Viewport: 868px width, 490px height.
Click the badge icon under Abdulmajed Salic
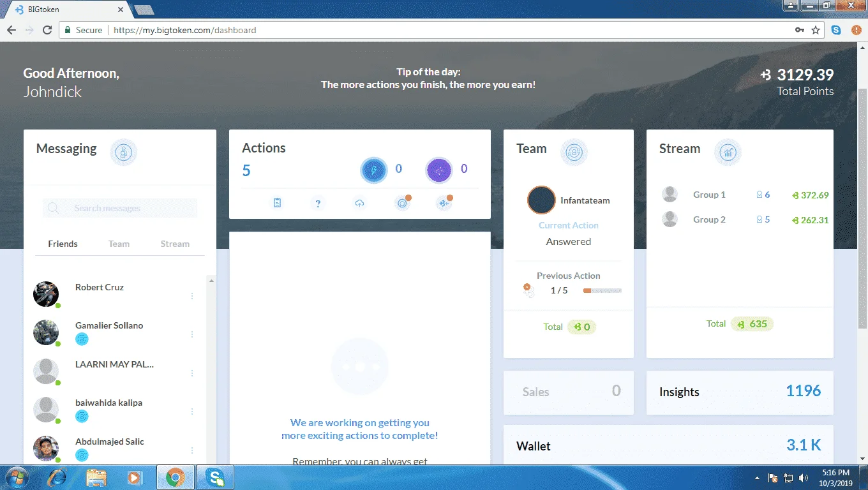coord(82,455)
